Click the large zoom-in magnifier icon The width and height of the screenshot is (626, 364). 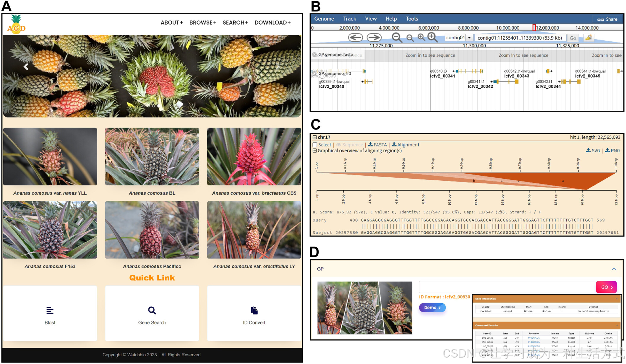(x=432, y=37)
